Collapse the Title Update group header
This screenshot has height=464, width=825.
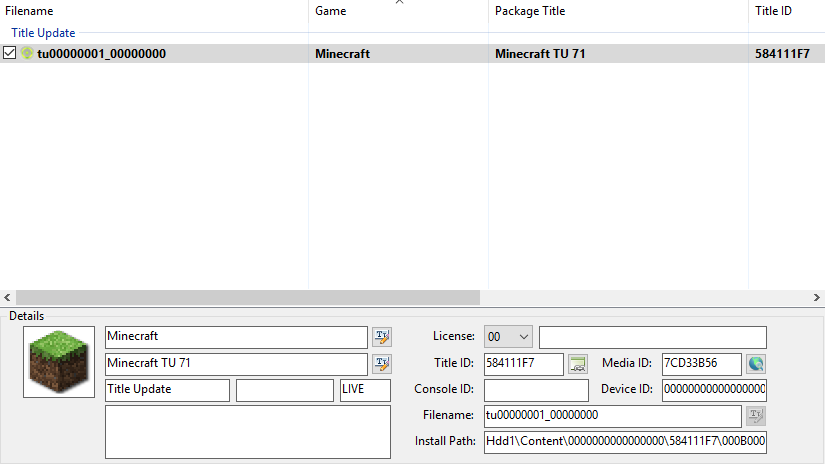pos(43,33)
